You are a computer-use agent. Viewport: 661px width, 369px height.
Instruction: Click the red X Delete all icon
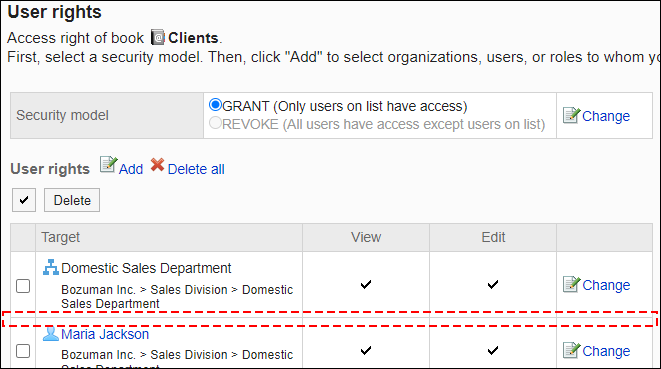pos(157,165)
